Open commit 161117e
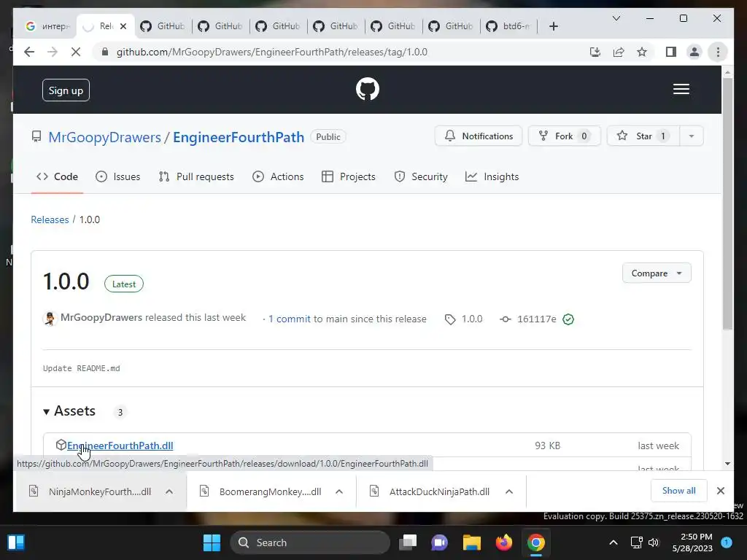This screenshot has width=747, height=560. click(536, 319)
